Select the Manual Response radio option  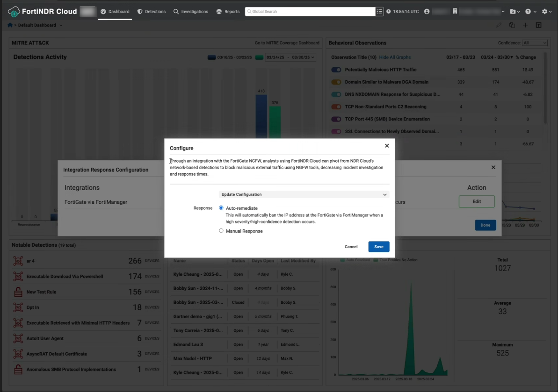(221, 231)
